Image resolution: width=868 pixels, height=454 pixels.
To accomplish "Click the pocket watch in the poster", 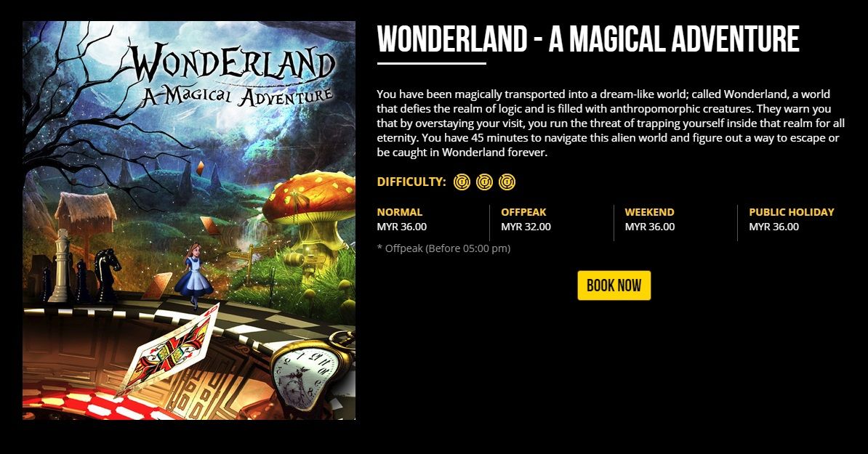I will click(310, 373).
